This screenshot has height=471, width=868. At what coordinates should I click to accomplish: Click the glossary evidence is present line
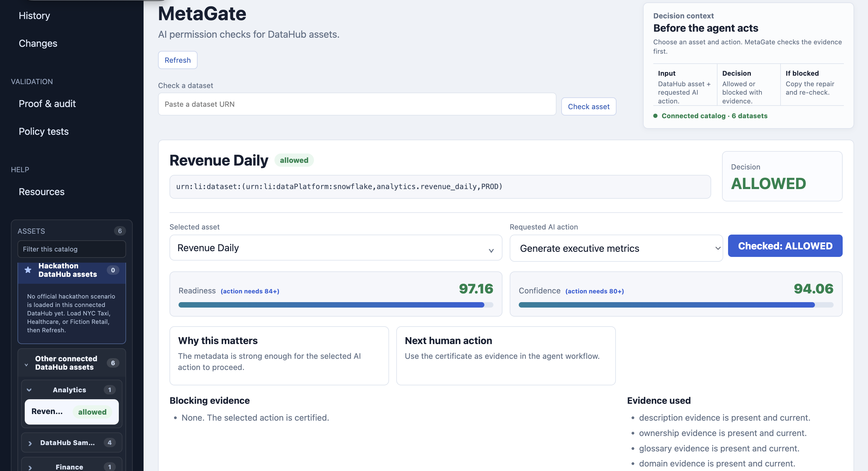(x=719, y=448)
